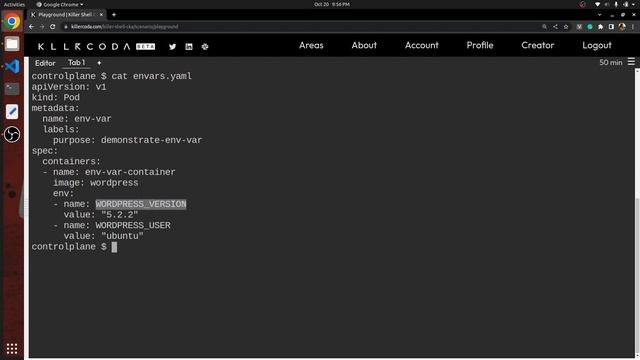Screen dimensions: 640x360
Task: Open the Chrome tab search chevron
Action: coord(599,15)
